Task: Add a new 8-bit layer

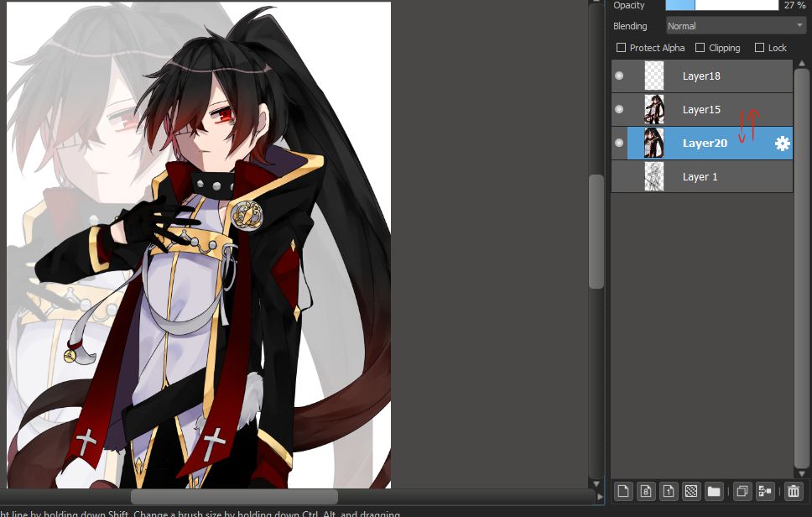Action: coord(646,491)
